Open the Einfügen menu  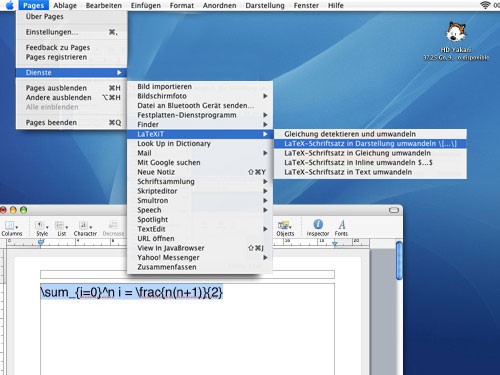click(146, 5)
